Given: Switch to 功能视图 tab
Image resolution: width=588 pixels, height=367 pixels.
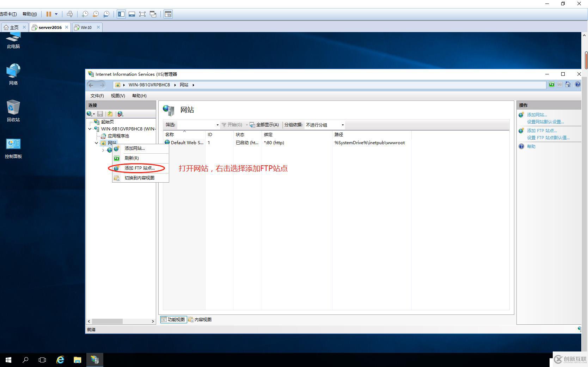Looking at the screenshot, I should pyautogui.click(x=173, y=320).
